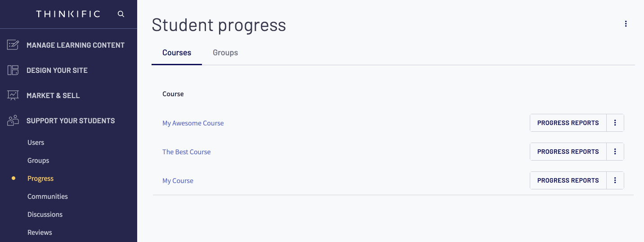Open three-dot menu for The Best Course
This screenshot has height=242, width=644.
(x=615, y=152)
